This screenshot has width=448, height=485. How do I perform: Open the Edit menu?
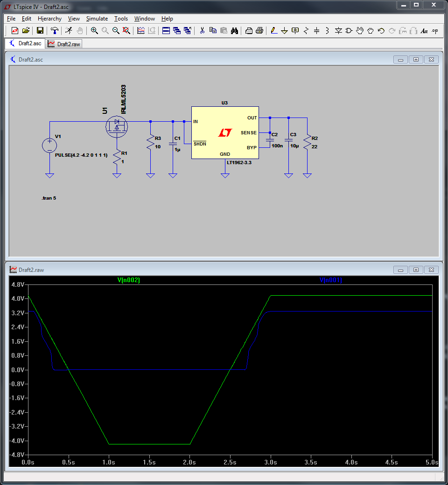click(x=26, y=19)
